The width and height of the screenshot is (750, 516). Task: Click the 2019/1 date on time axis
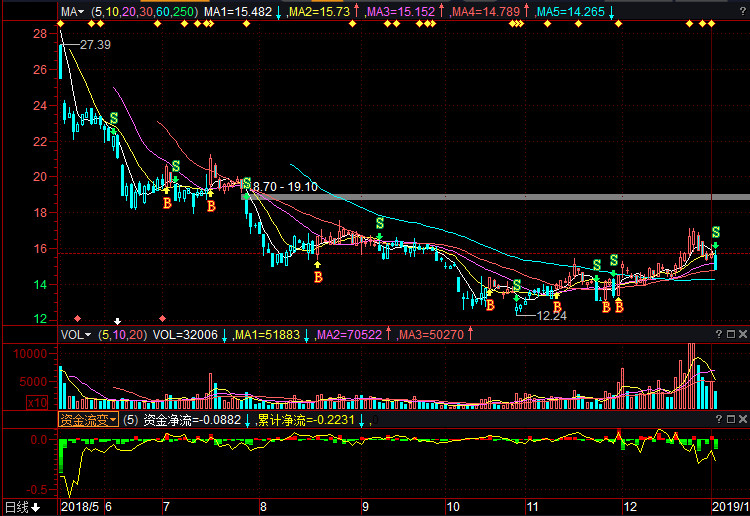(728, 507)
